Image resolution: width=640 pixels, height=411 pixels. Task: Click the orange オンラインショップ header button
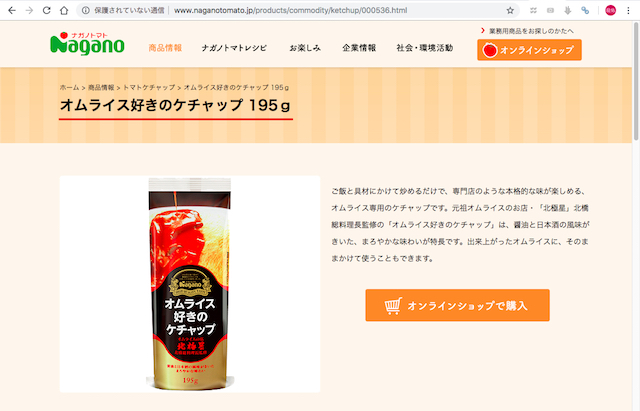pos(529,50)
